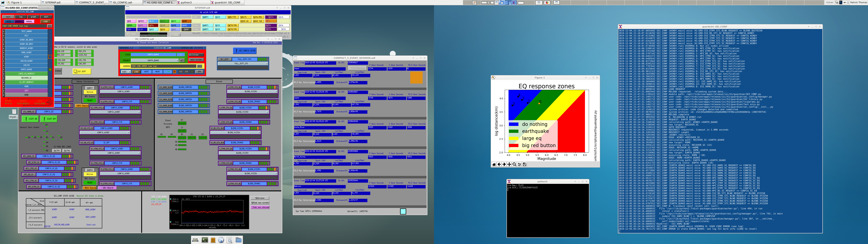Click the matplotlib Home reset view icon
The image size is (868, 244).
(494, 165)
